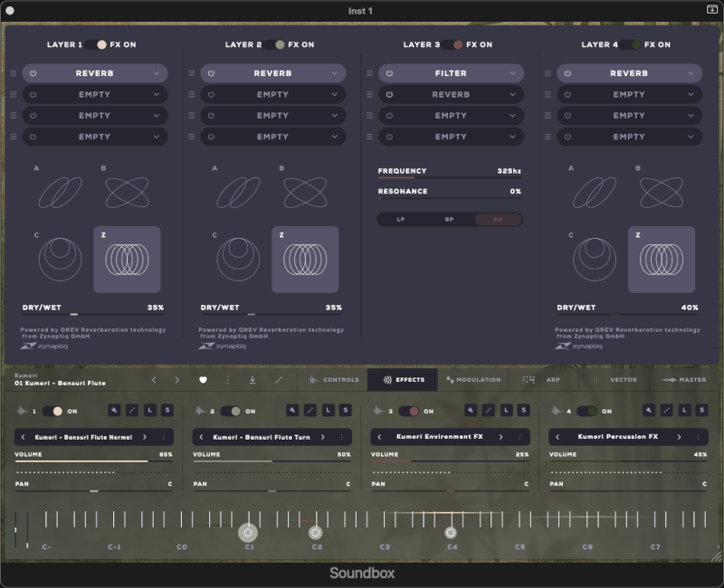Toggle Layer 4 FX ON switch

(x=631, y=44)
